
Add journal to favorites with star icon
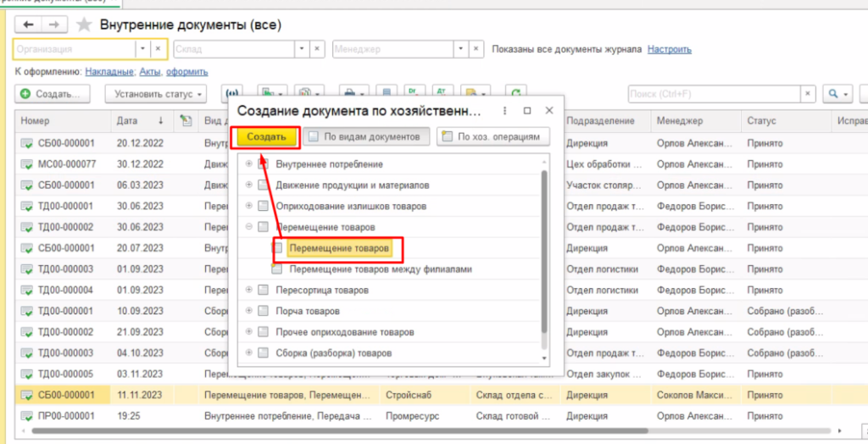click(x=84, y=24)
